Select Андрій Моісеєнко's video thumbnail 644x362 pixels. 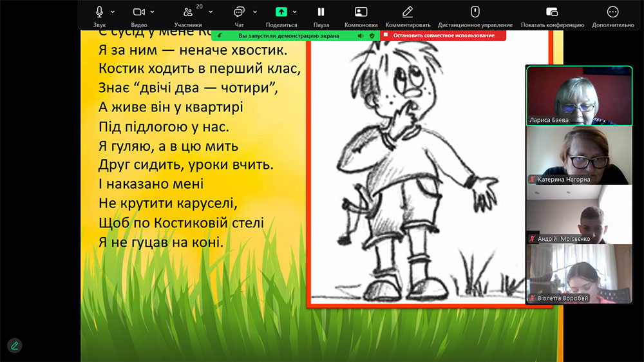pos(579,214)
